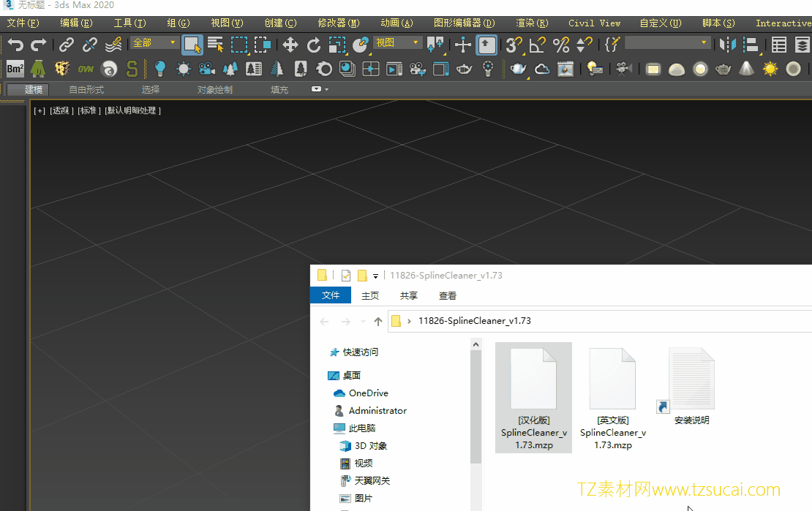Click the Undo arrow in main toolbar
Image resolution: width=812 pixels, height=511 pixels.
(15, 45)
